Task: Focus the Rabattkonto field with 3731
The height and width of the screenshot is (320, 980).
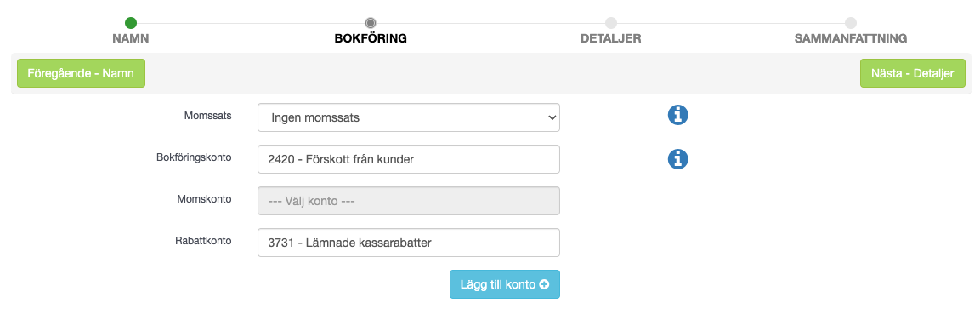Action: (x=409, y=243)
